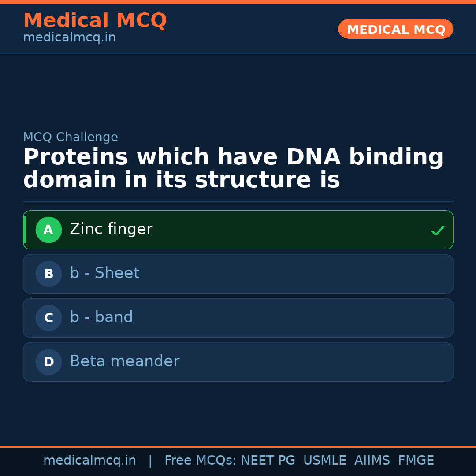
Task: Click the Free MCQs footer text
Action: click(x=200, y=461)
